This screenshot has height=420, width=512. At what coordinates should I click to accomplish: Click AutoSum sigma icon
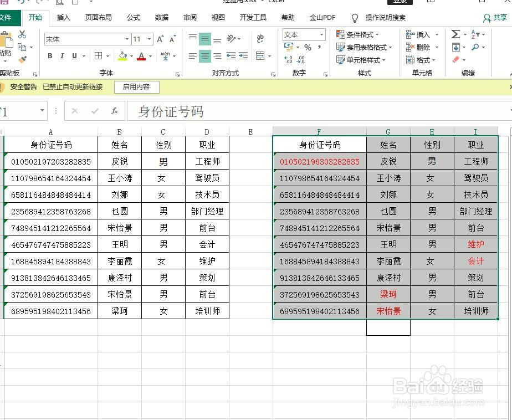[456, 34]
